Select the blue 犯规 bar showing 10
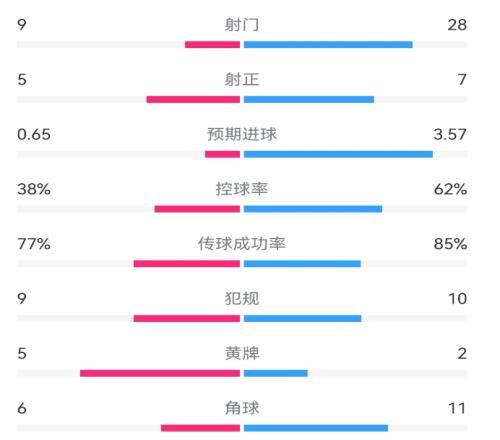This screenshot has width=500, height=440. point(302,318)
